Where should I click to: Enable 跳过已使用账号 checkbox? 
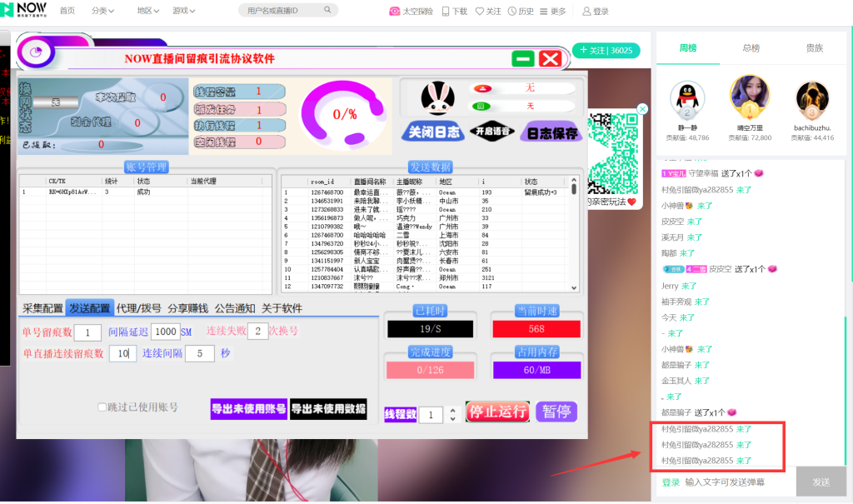tap(102, 407)
